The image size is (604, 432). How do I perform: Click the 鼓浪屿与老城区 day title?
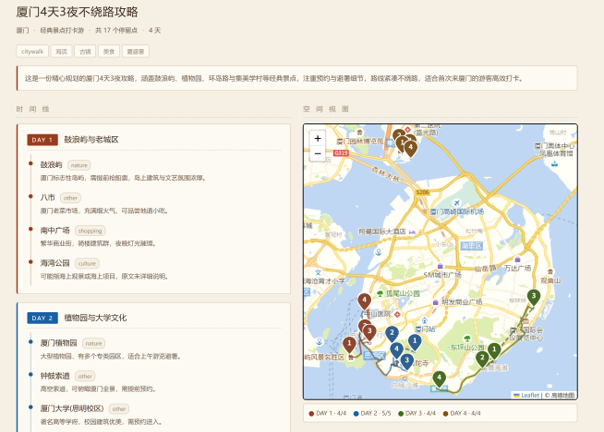(x=91, y=140)
